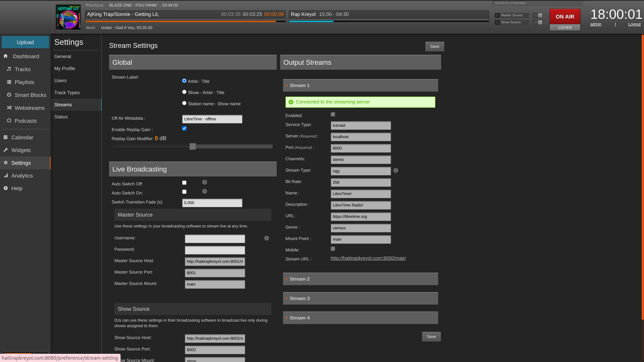644x362 pixels.
Task: Click the Tracks music note icon
Action: pos(9,69)
